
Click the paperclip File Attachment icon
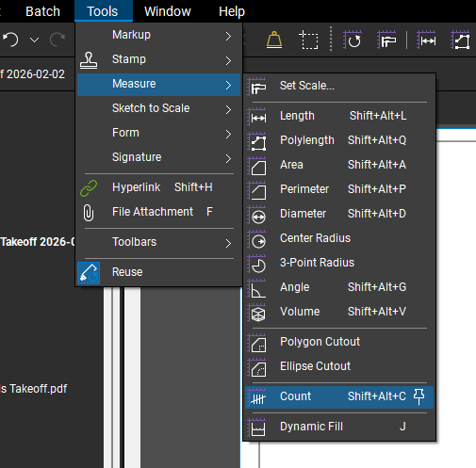point(89,213)
